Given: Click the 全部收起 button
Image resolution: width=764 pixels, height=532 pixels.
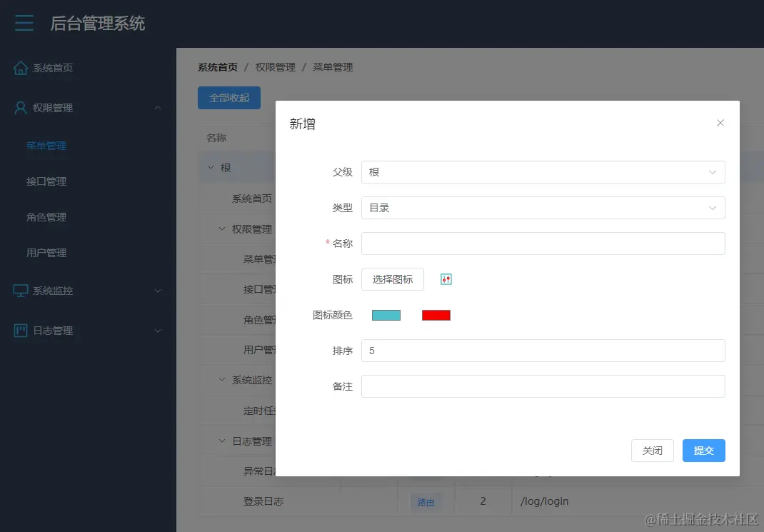Looking at the screenshot, I should point(229,98).
